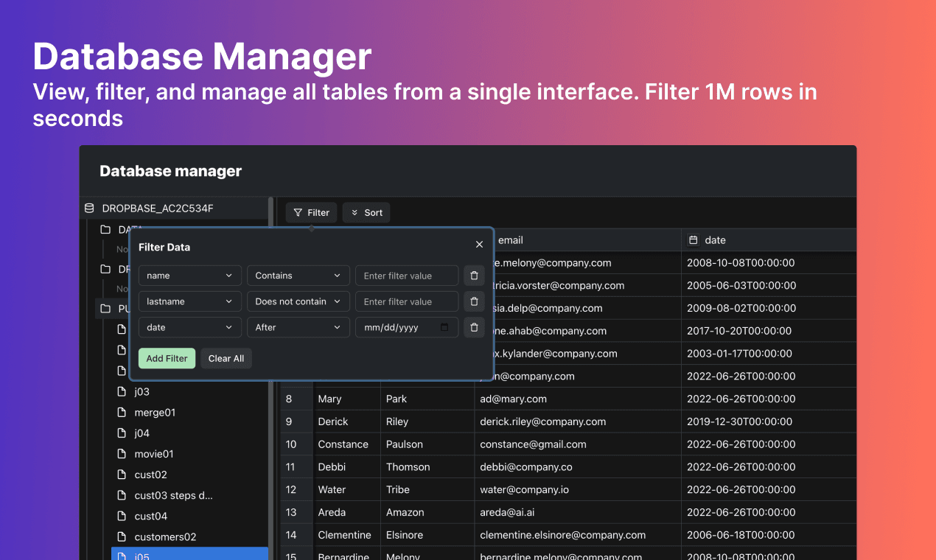Click the 2006-06-18T00:00:00 date cell
Image resolution: width=936 pixels, height=560 pixels.
pyautogui.click(x=769, y=535)
